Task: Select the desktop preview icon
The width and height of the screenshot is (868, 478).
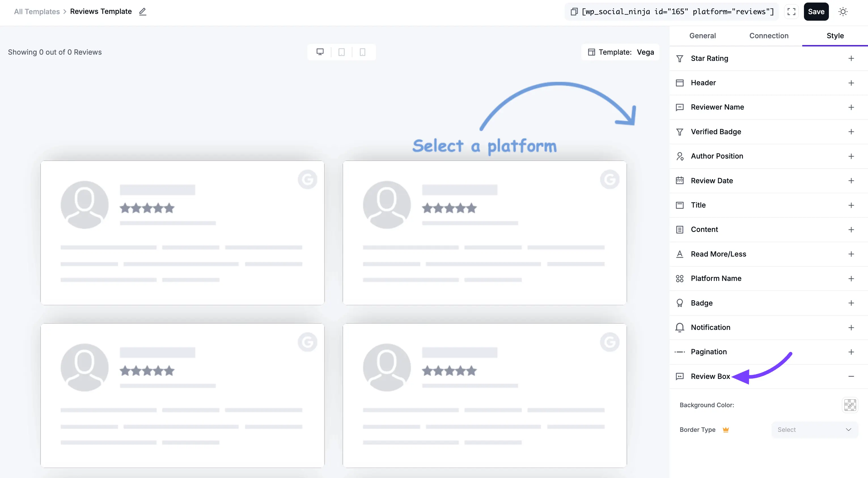Action: 319,52
